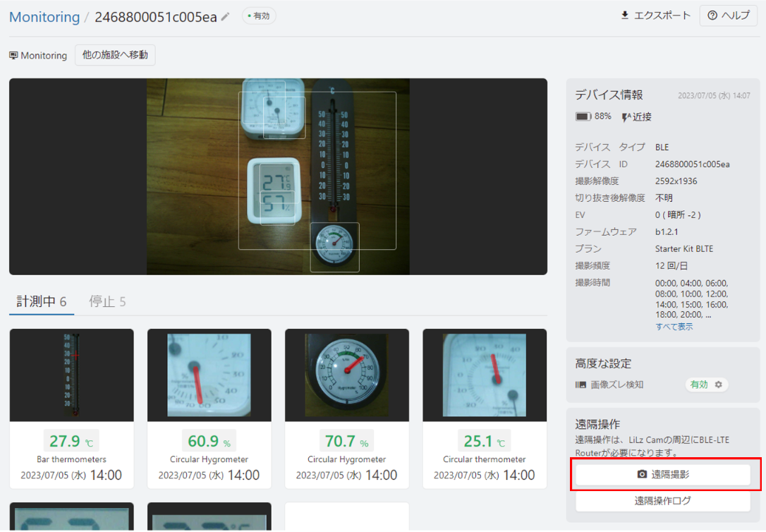Click the Starter Kit BLTE plan value

pos(684,248)
